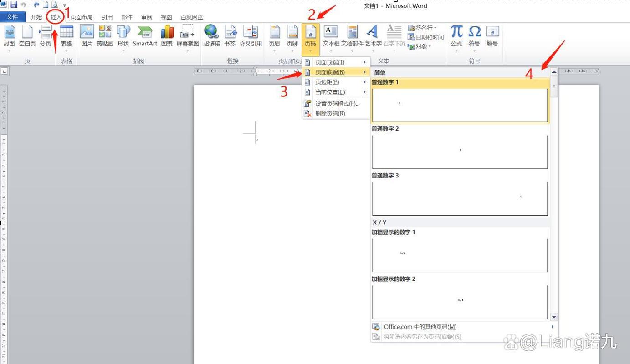Image resolution: width=630 pixels, height=364 pixels.
Task: Click the Save icon in quick access
Action: click(14, 5)
